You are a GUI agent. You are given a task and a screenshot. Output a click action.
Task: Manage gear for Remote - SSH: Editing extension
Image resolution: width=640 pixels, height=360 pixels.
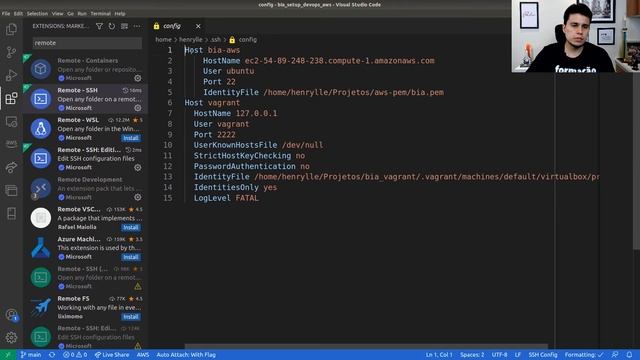point(138,167)
